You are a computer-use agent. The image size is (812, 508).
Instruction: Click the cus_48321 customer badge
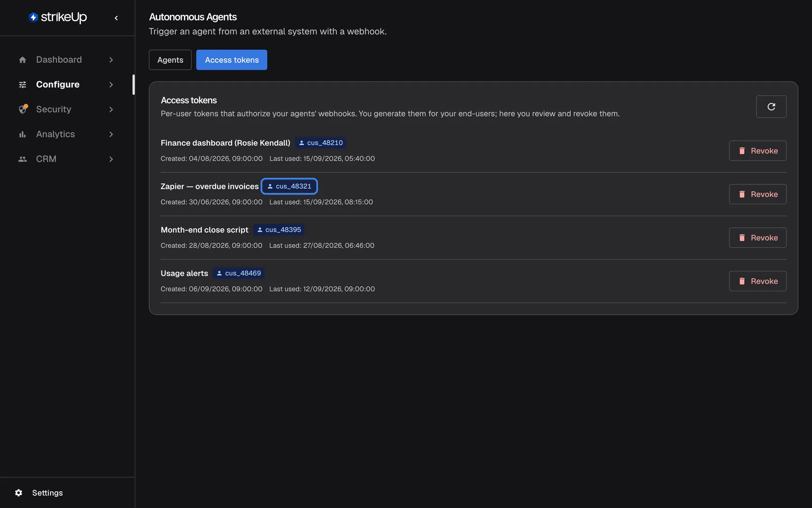click(289, 186)
